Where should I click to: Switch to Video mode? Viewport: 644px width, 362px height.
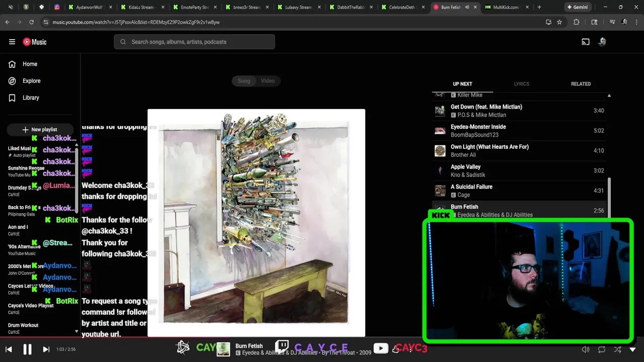(268, 81)
